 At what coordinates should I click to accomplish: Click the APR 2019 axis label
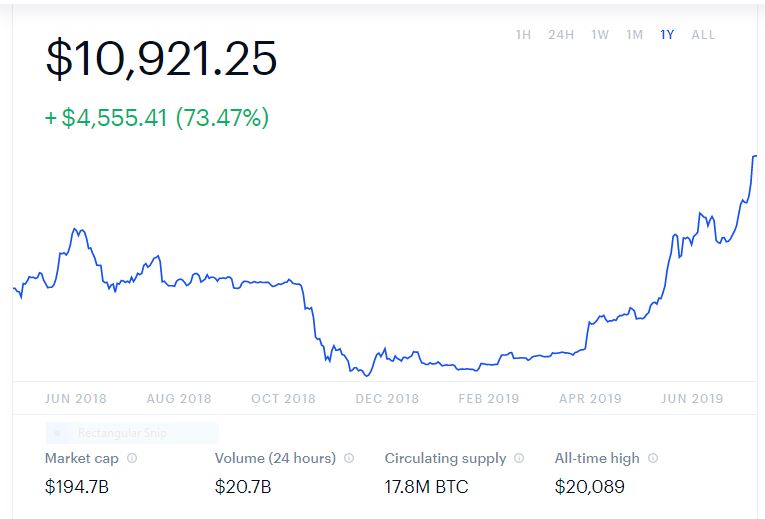pyautogui.click(x=590, y=399)
